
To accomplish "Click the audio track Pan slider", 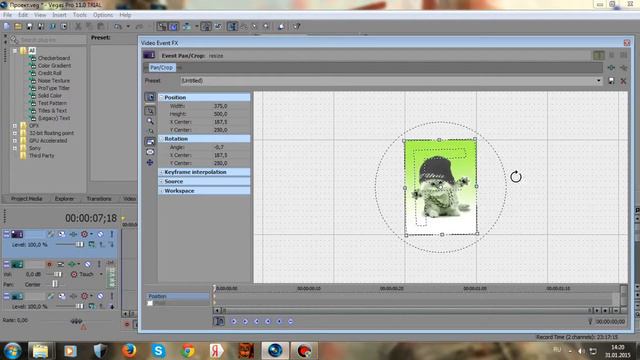I will (55, 284).
